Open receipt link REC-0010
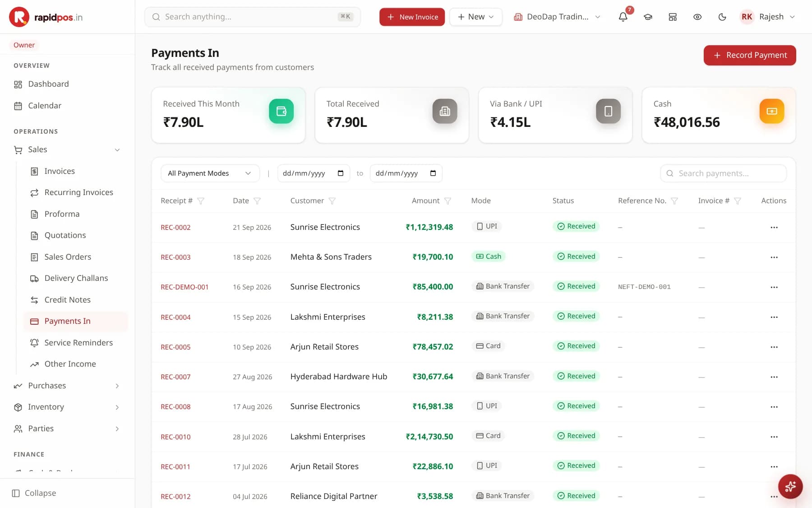812x508 pixels. pyautogui.click(x=175, y=437)
